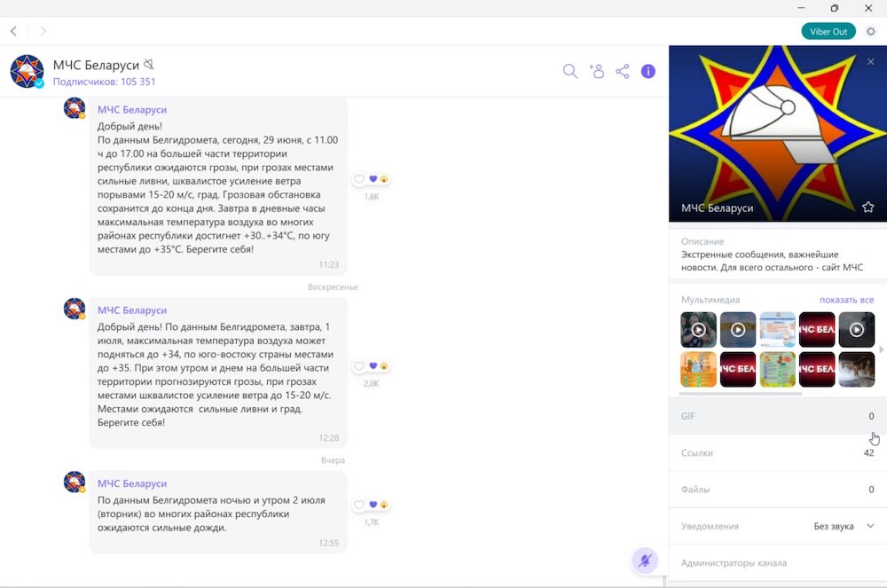Click the muted bell button at bottom
Screen dimensions: 887x588
pos(644,560)
